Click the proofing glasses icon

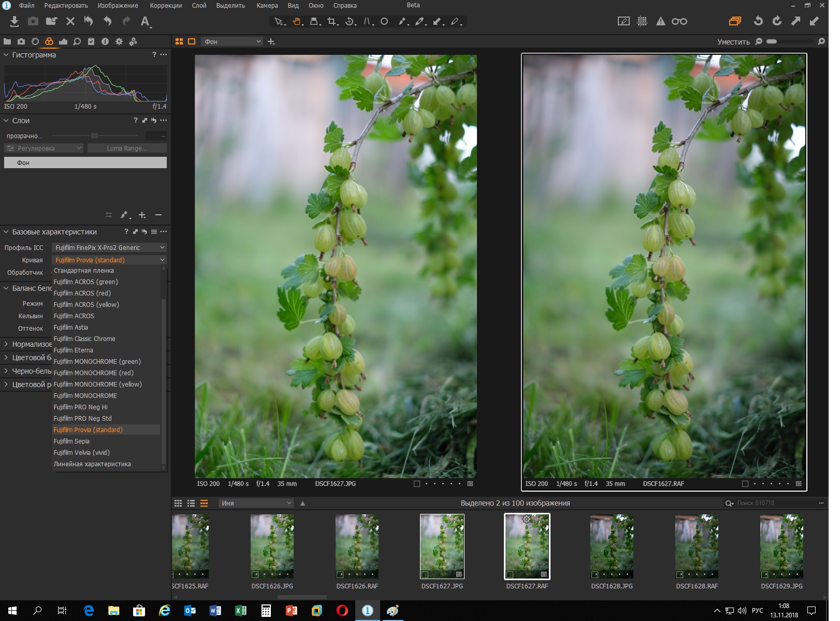coord(679,21)
